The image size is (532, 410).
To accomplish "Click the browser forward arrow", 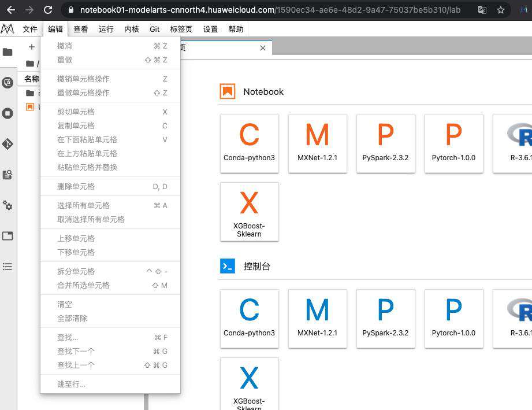I will tap(29, 10).
